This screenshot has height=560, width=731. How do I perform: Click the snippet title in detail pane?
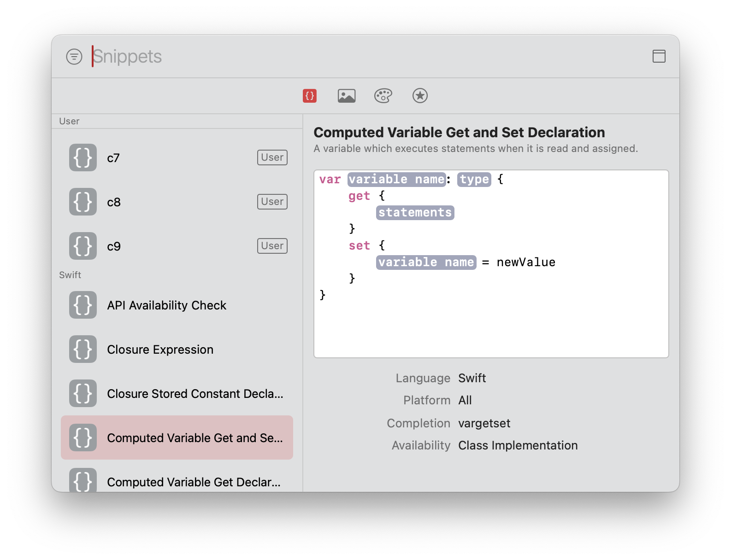click(x=459, y=133)
